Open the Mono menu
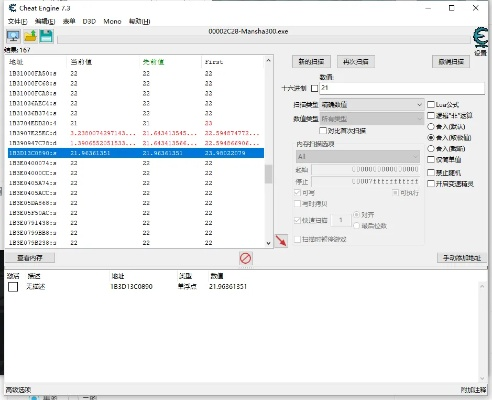The image size is (492, 400). pos(112,21)
